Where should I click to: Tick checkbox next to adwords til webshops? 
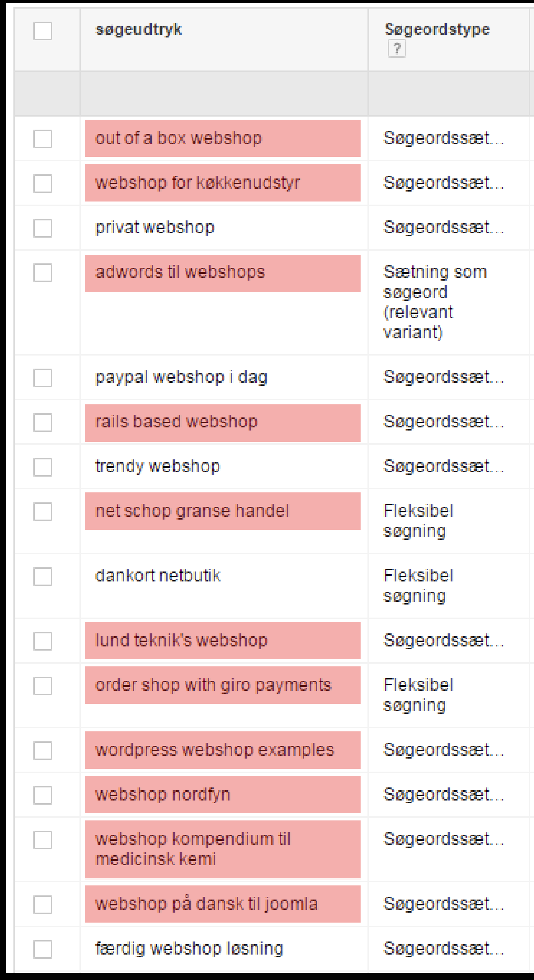coord(43,273)
